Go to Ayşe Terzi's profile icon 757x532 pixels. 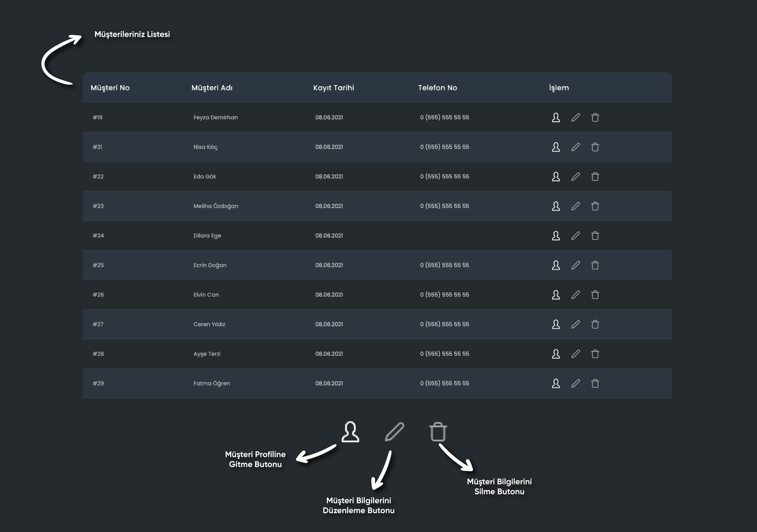556,353
